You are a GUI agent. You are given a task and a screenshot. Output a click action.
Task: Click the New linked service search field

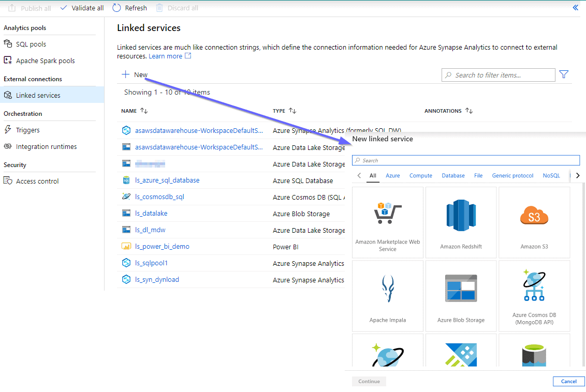click(465, 160)
